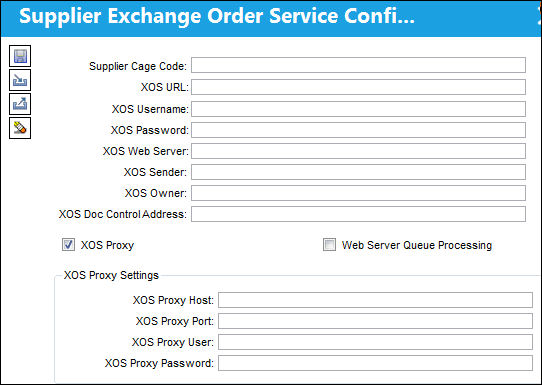Click the XOS Proxy Settings group label

pos(111,275)
